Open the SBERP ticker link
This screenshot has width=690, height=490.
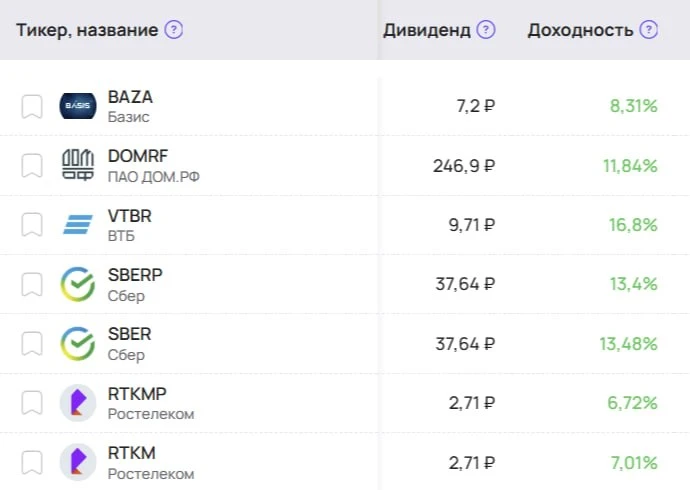tap(135, 275)
